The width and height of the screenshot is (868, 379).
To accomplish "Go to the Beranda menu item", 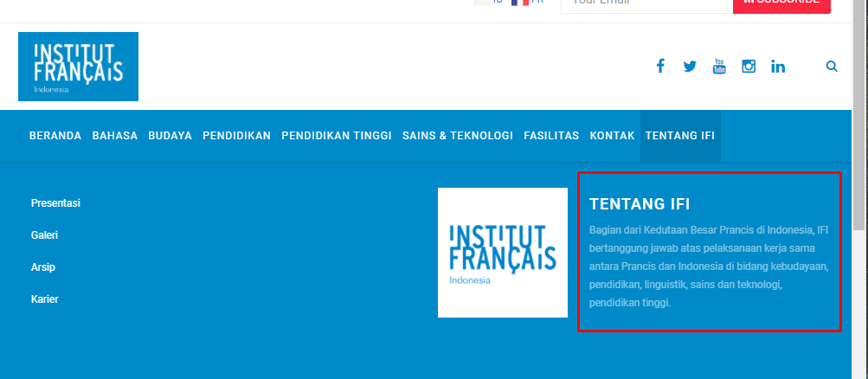I will click(x=55, y=136).
